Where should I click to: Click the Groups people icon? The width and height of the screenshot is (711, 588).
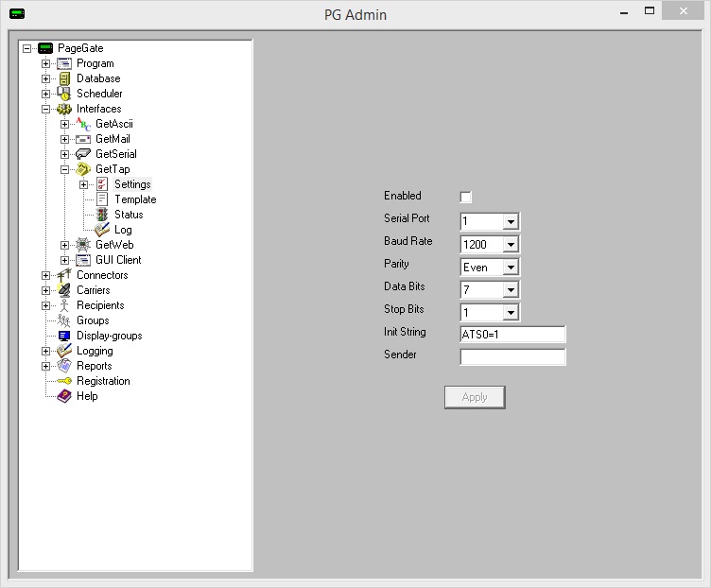tap(64, 320)
